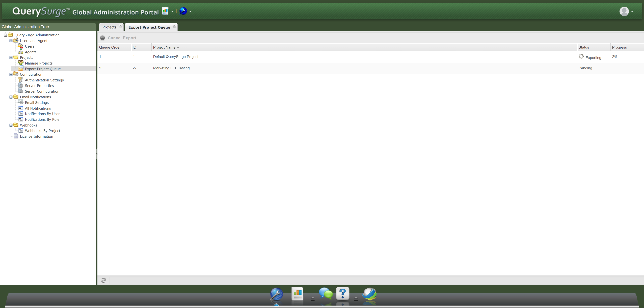Close the Export Project Queue tab

[x=174, y=26]
